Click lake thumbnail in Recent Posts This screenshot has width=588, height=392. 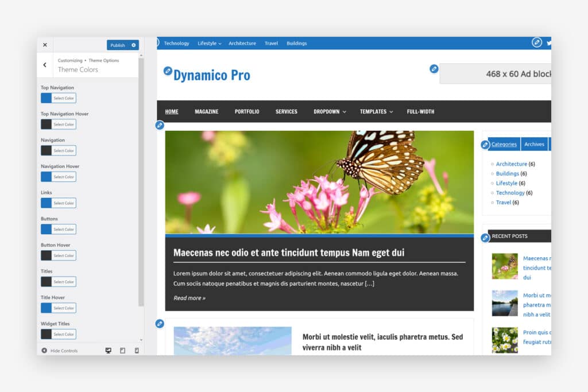(x=505, y=303)
